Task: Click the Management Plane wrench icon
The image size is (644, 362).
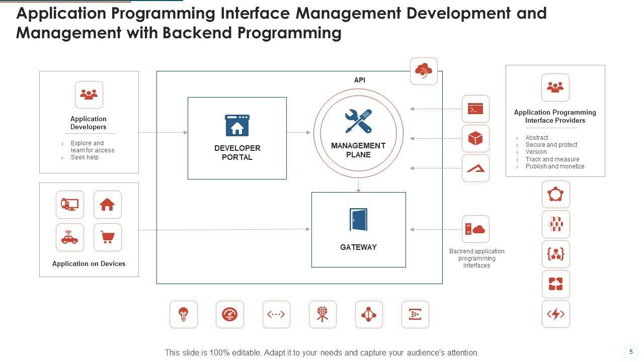Action: point(358,121)
